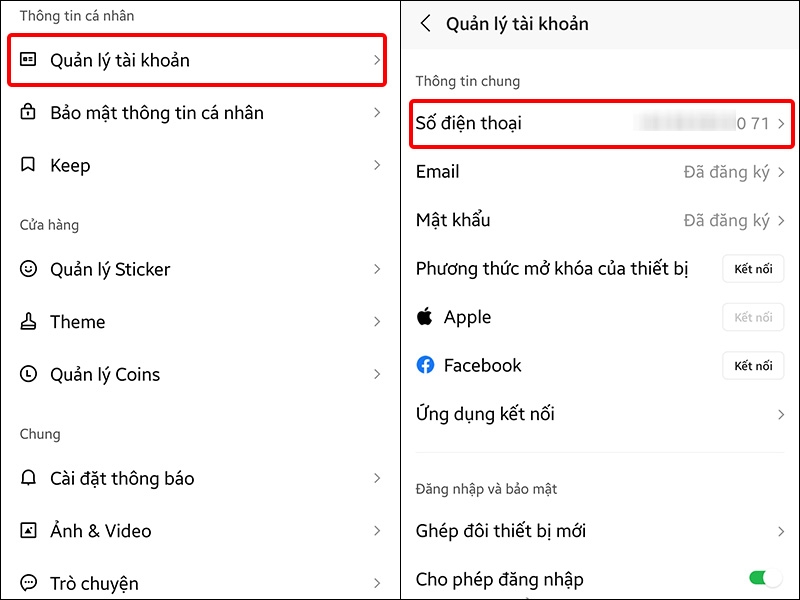This screenshot has height=600, width=800.
Task: Open Theme settings via the theme icon
Action: (28, 321)
